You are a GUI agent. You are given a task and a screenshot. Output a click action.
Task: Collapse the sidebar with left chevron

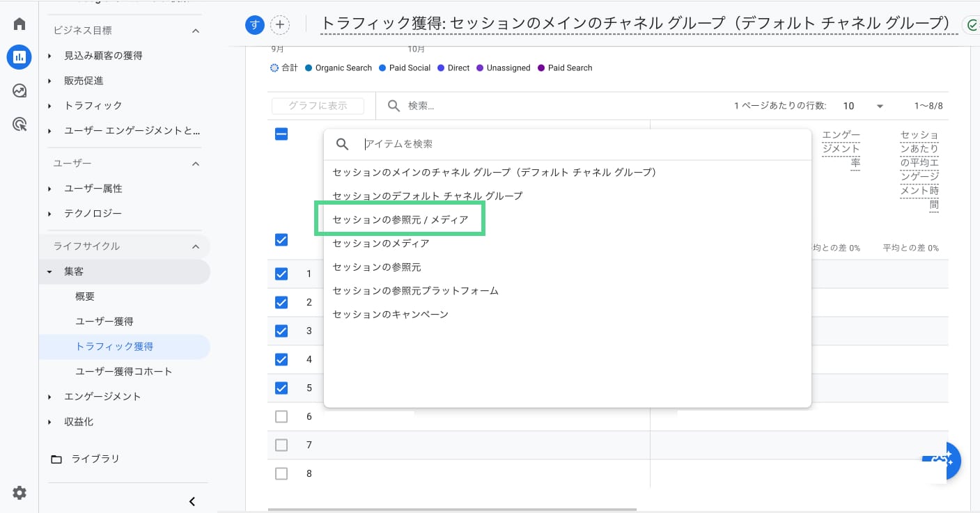[x=192, y=501]
